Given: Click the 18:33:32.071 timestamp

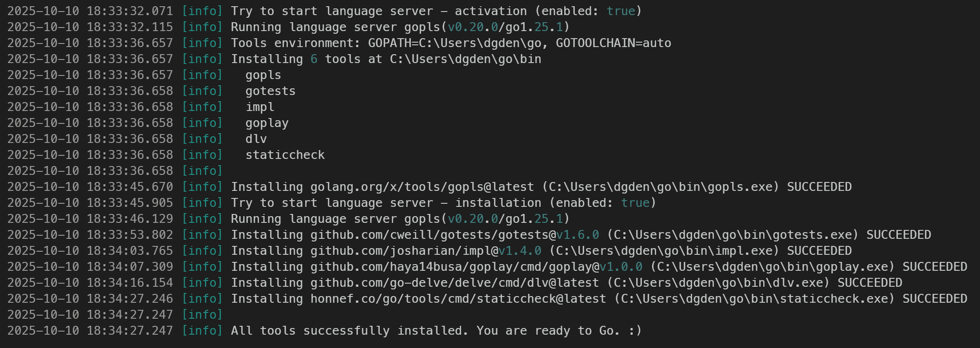Looking at the screenshot, I should pos(130,11).
